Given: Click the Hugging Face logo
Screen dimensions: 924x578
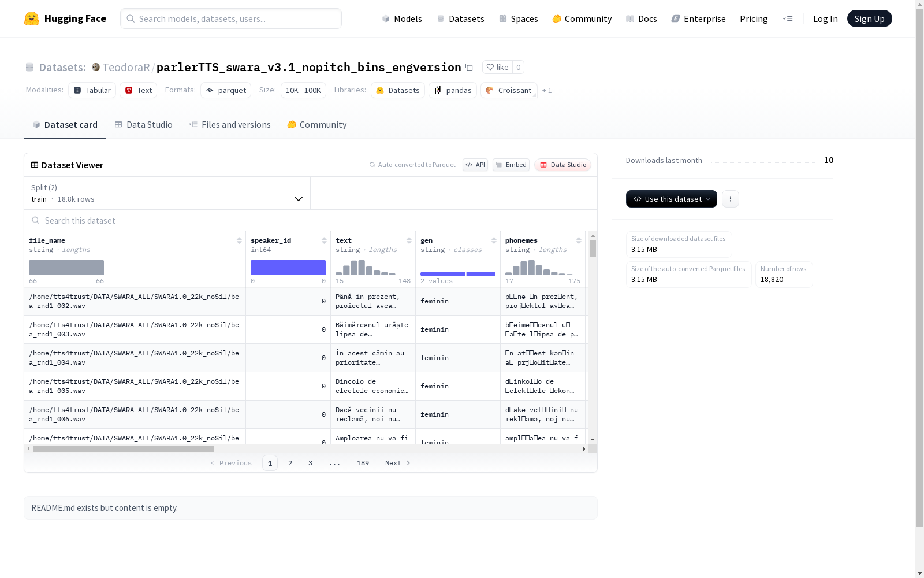Looking at the screenshot, I should pos(65,18).
